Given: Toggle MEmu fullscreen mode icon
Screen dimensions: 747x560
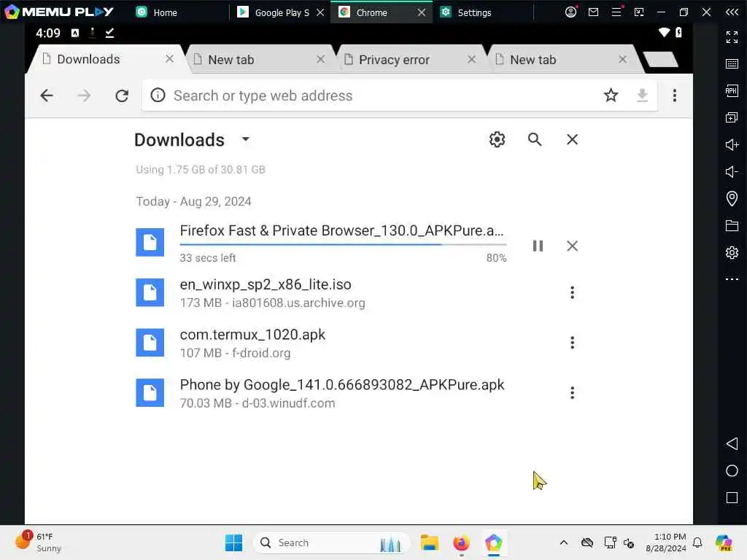Looking at the screenshot, I should pos(732,36).
